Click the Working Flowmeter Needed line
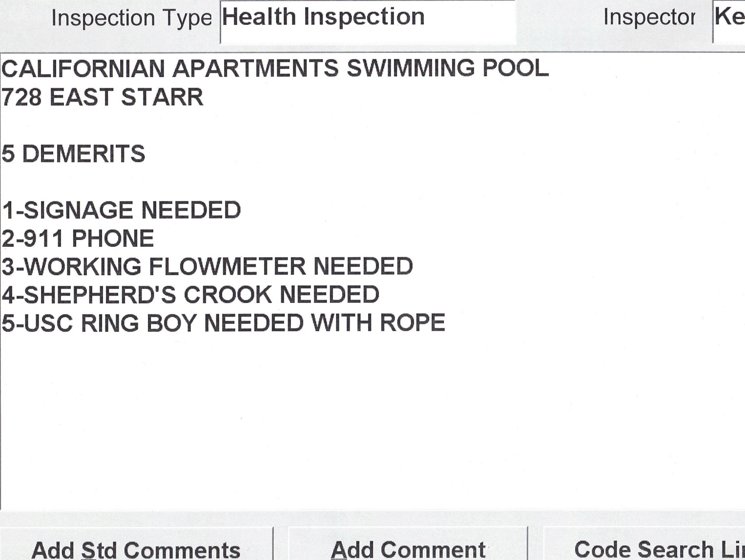The width and height of the screenshot is (745, 560). click(207, 267)
